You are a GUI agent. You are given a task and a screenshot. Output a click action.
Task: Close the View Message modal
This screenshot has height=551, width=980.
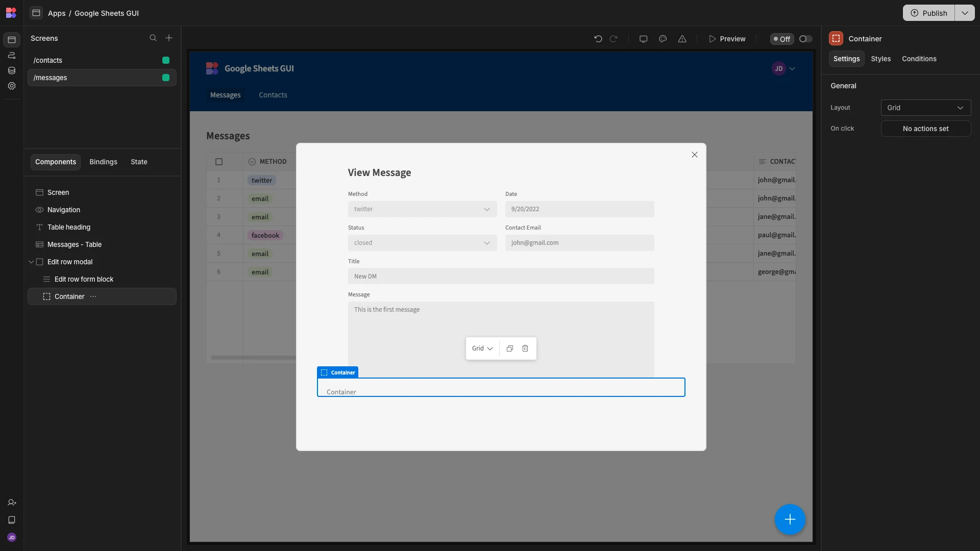pyautogui.click(x=694, y=155)
